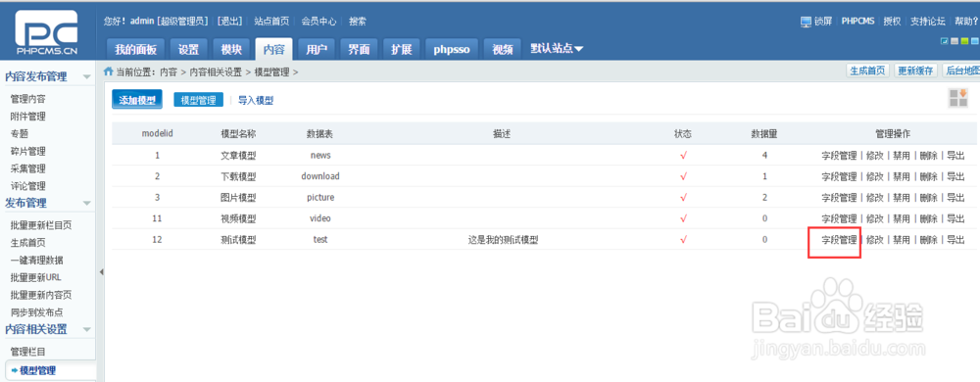The image size is (980, 382).
Task: Switch to 用户 tab
Action: click(x=317, y=50)
